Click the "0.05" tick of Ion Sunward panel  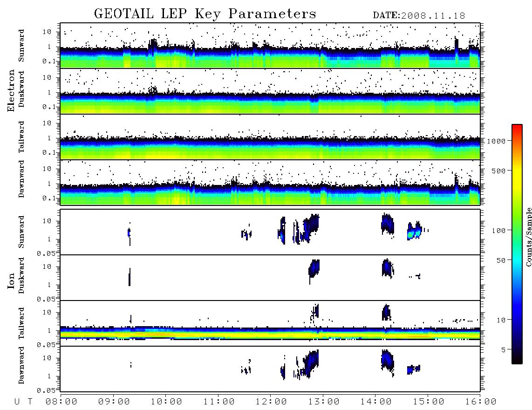46,253
